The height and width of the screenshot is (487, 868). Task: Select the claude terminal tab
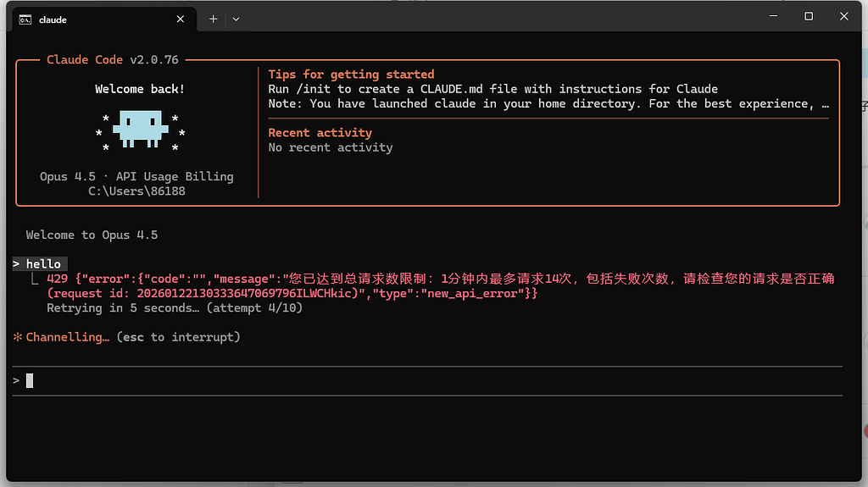[x=104, y=19]
